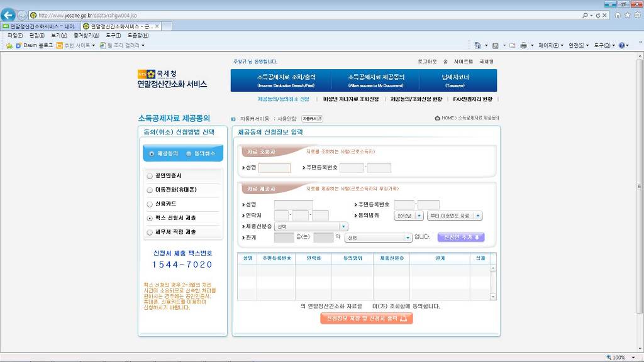Screen dimensions: 644x362
Task: Open the Favorites star icon at top right
Action: pos(628,15)
